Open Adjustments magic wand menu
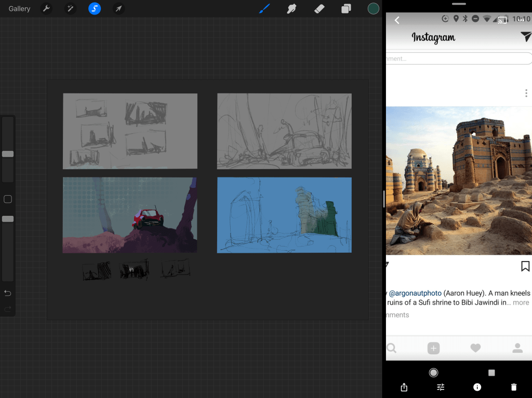 pos(70,9)
